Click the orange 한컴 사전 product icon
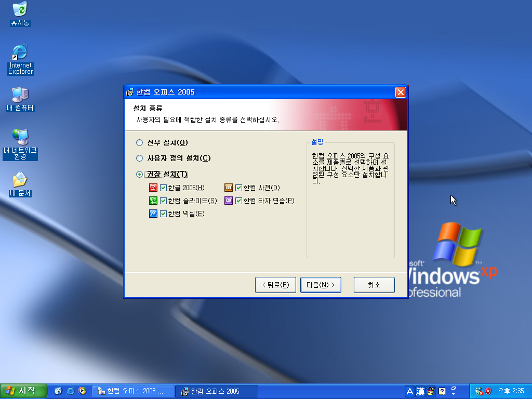Screen dimensions: 532x399 tap(229, 187)
